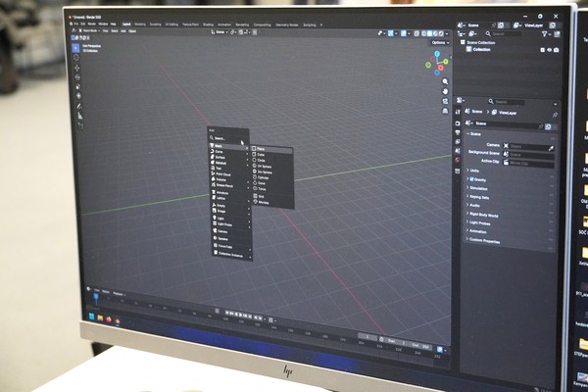Click the viewport navigation gizmo

pyautogui.click(x=436, y=65)
